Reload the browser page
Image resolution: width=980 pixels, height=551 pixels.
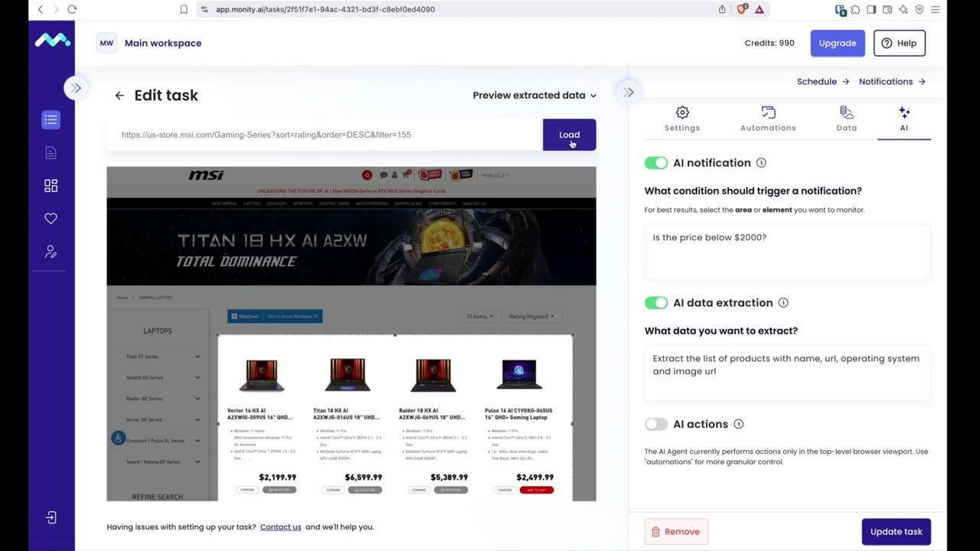72,9
